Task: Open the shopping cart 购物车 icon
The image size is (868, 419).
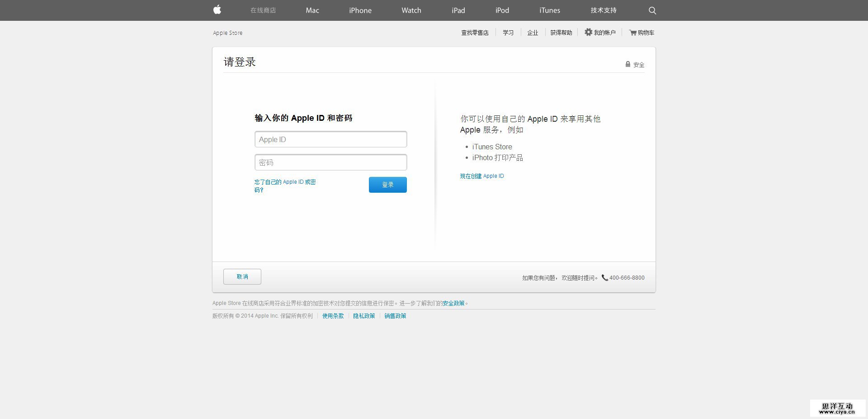Action: pos(632,33)
